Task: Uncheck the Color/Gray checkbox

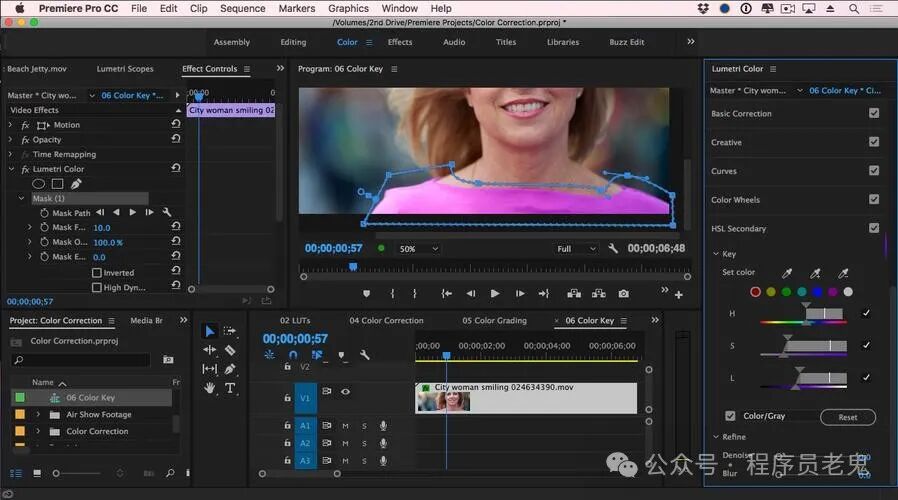Action: pos(730,416)
